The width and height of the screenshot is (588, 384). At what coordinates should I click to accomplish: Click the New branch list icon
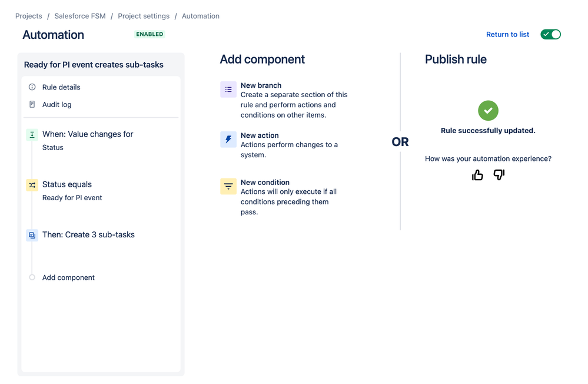point(228,90)
